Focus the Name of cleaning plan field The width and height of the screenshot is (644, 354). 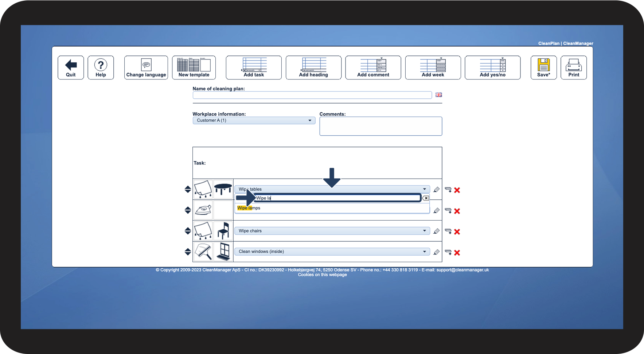coord(312,95)
